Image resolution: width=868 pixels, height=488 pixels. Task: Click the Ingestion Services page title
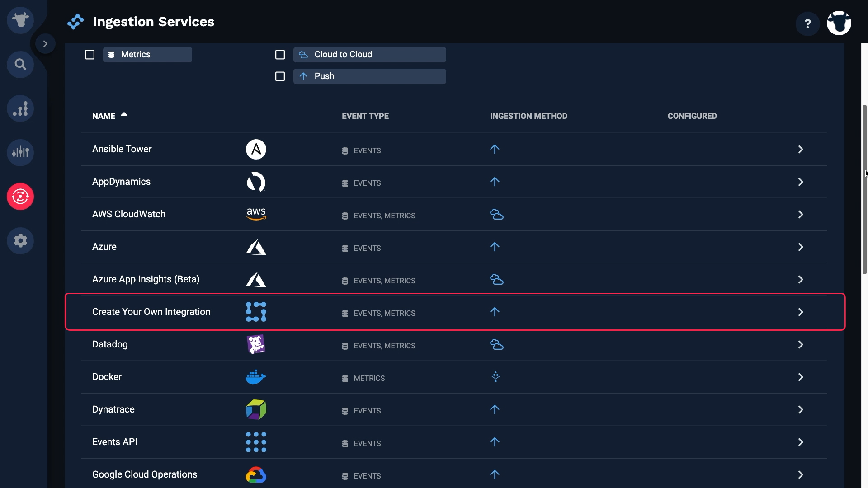pyautogui.click(x=154, y=22)
